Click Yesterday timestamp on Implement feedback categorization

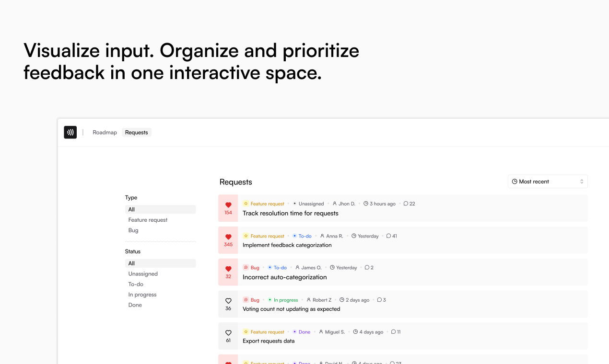(x=365, y=236)
